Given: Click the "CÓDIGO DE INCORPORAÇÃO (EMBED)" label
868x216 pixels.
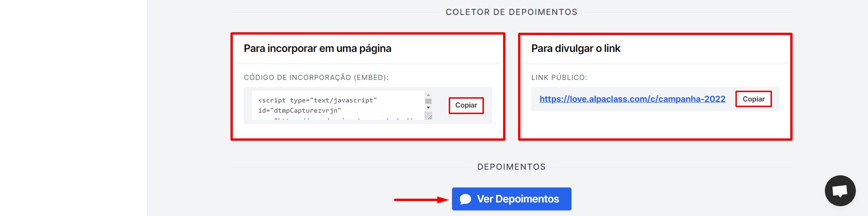Looking at the screenshot, I should click(x=316, y=78).
